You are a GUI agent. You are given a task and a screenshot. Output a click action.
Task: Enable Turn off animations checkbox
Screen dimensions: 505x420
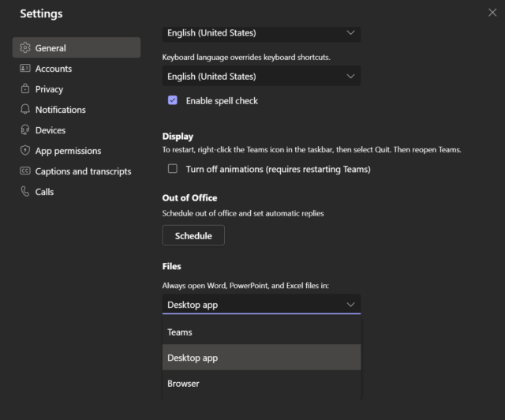(x=173, y=169)
